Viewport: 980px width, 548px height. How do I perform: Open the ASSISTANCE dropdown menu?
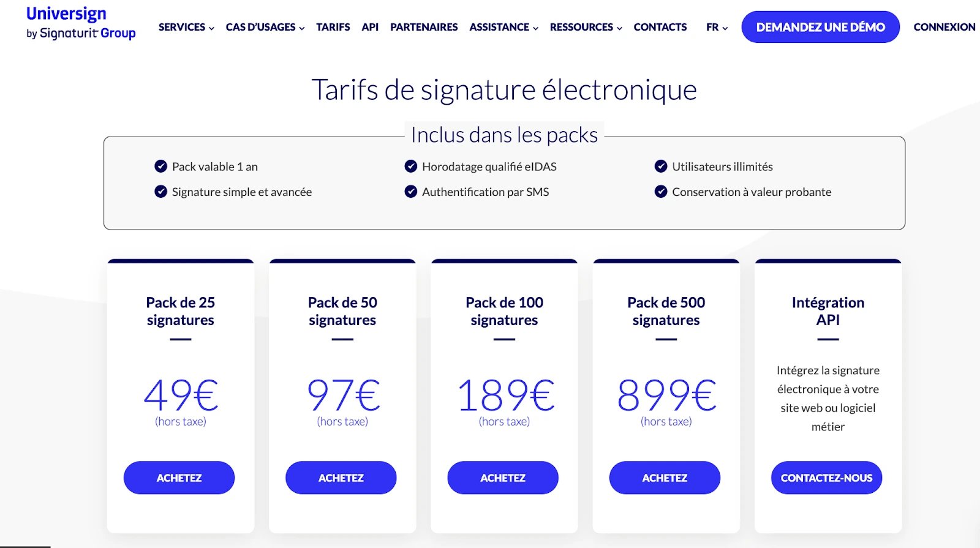point(504,27)
